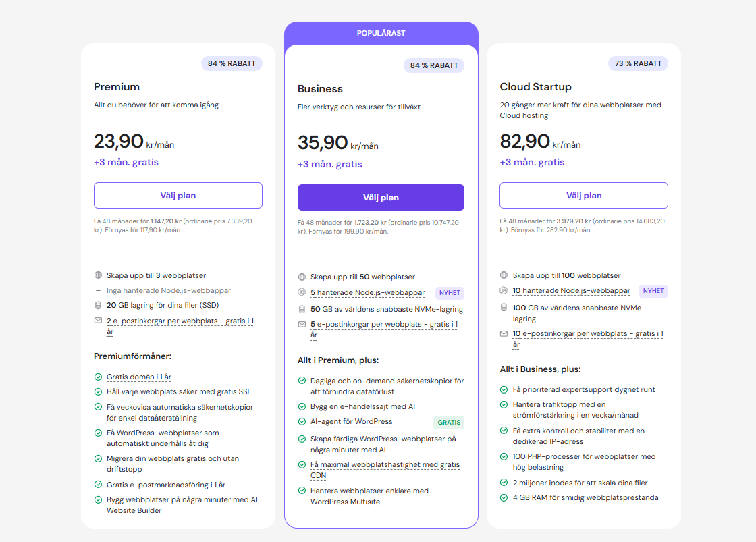Open AI-agent för WordPress tooltip link
756x542 pixels.
point(351,422)
